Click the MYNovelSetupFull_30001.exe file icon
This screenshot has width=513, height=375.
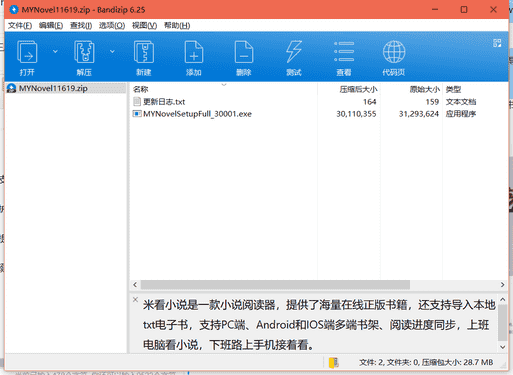(137, 114)
